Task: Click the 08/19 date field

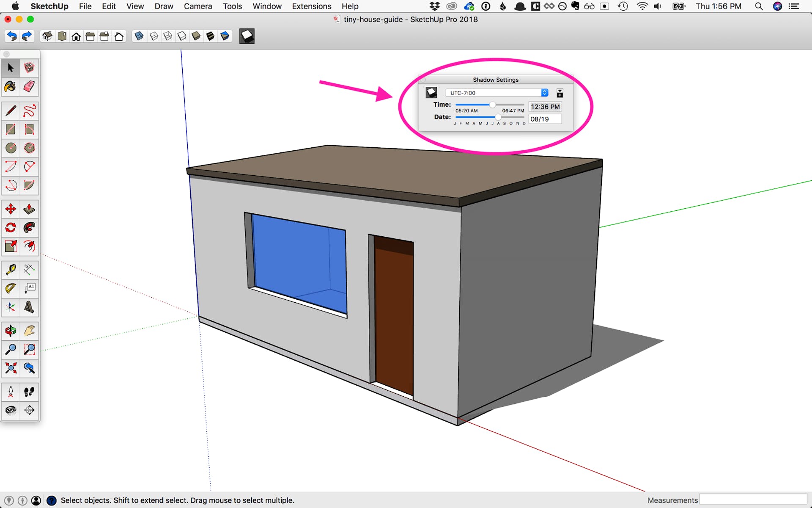Action: coord(545,119)
